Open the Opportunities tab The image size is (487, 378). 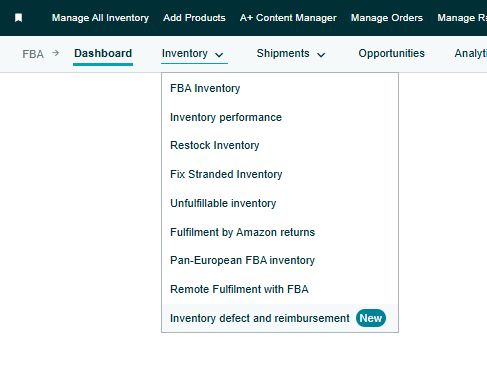point(392,53)
